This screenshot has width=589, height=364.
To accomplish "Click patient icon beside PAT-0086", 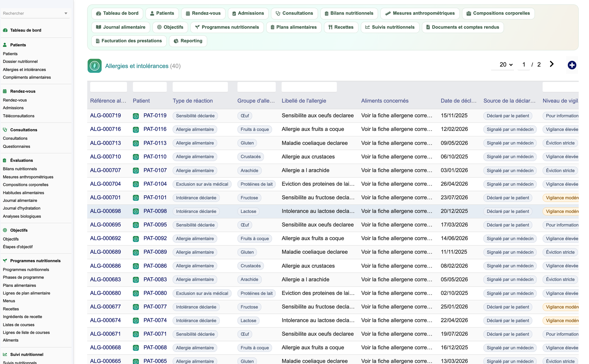I will click(x=136, y=266).
